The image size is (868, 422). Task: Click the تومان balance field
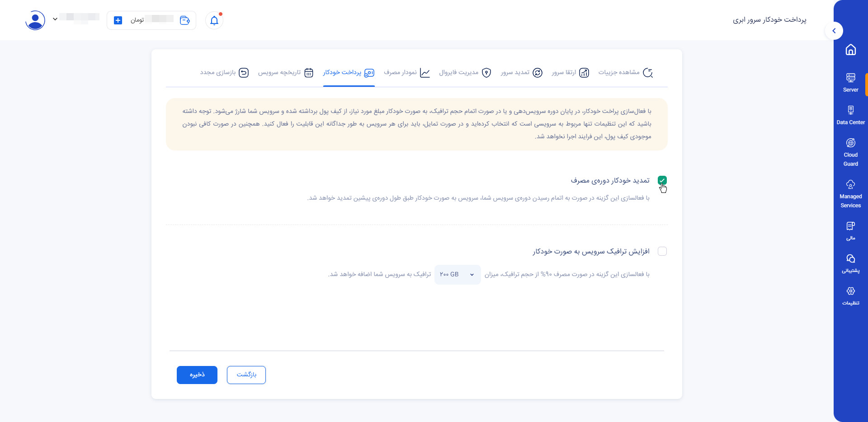151,20
